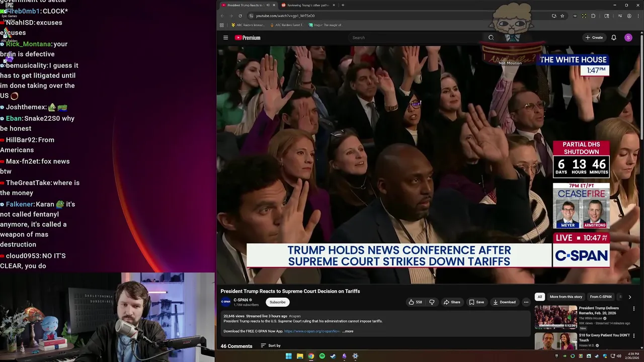This screenshot has height=362, width=644.
Task: Bookmark this page with the star
Action: point(562,16)
